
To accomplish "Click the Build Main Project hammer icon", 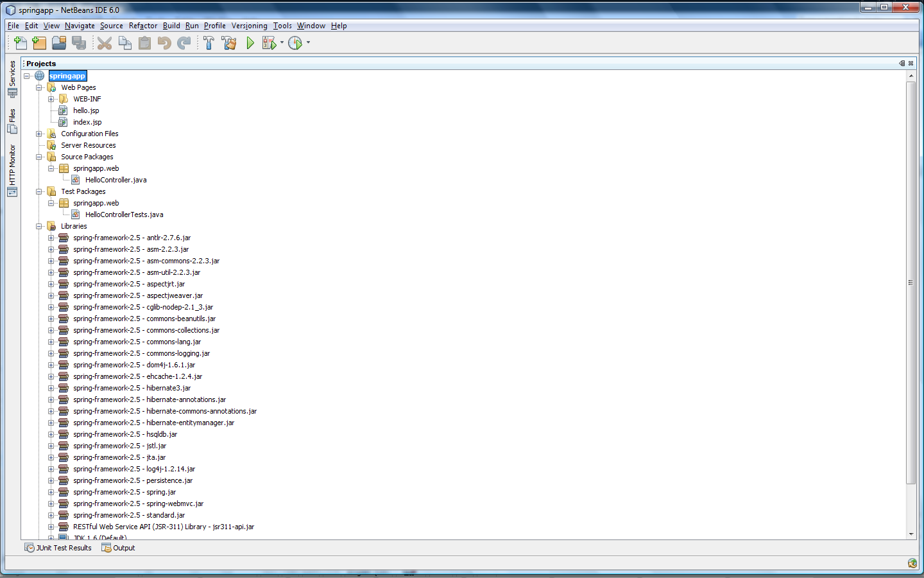I will click(209, 43).
